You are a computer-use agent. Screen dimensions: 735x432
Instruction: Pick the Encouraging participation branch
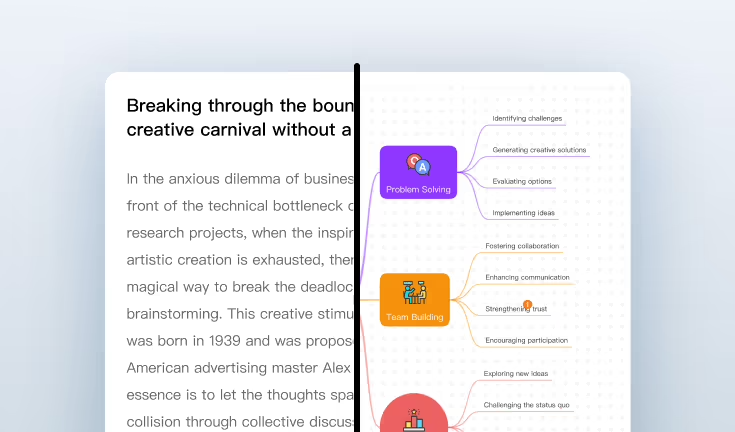526,340
